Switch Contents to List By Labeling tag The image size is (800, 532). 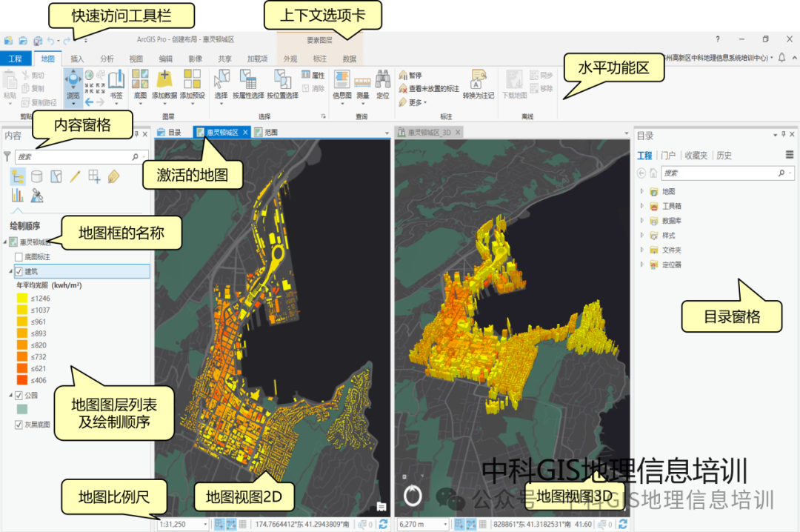pyautogui.click(x=114, y=176)
